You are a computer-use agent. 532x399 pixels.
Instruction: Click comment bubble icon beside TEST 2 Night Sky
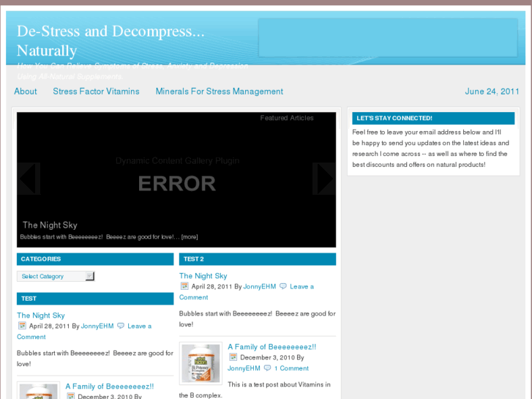pos(283,286)
